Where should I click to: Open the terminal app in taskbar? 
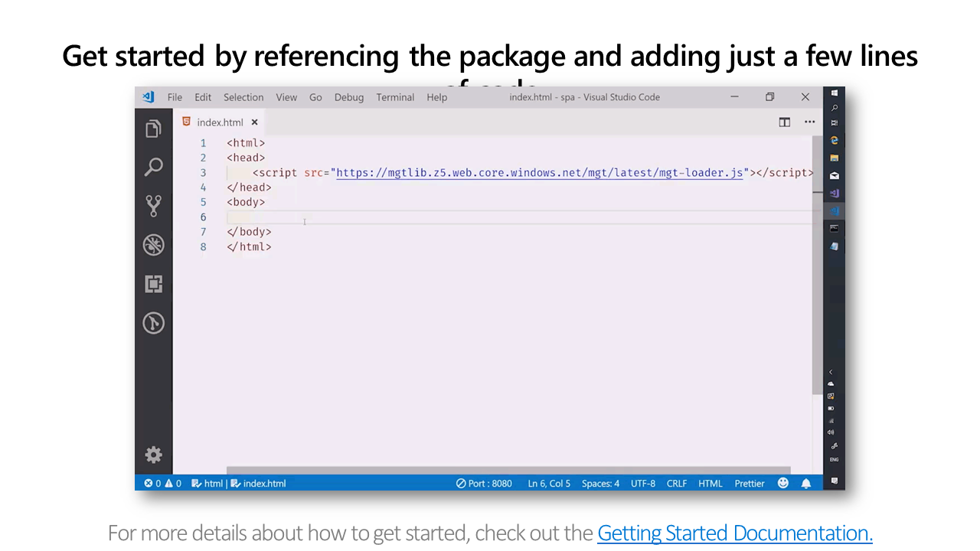click(834, 228)
